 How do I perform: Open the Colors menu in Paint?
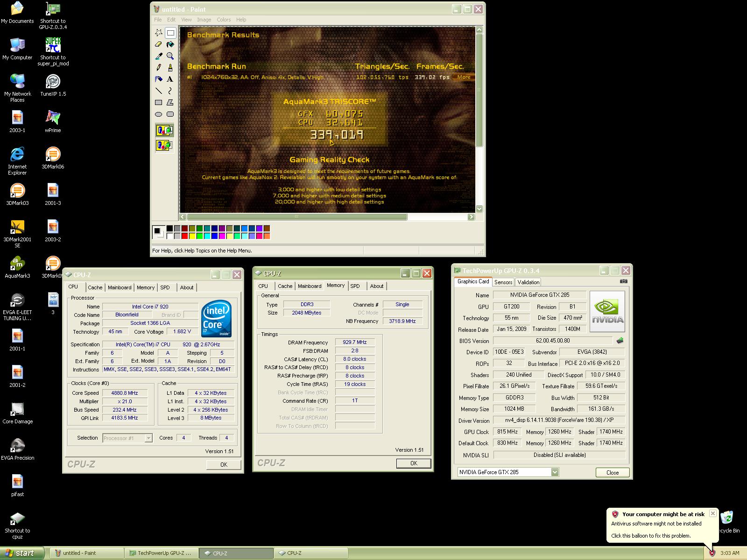point(224,20)
